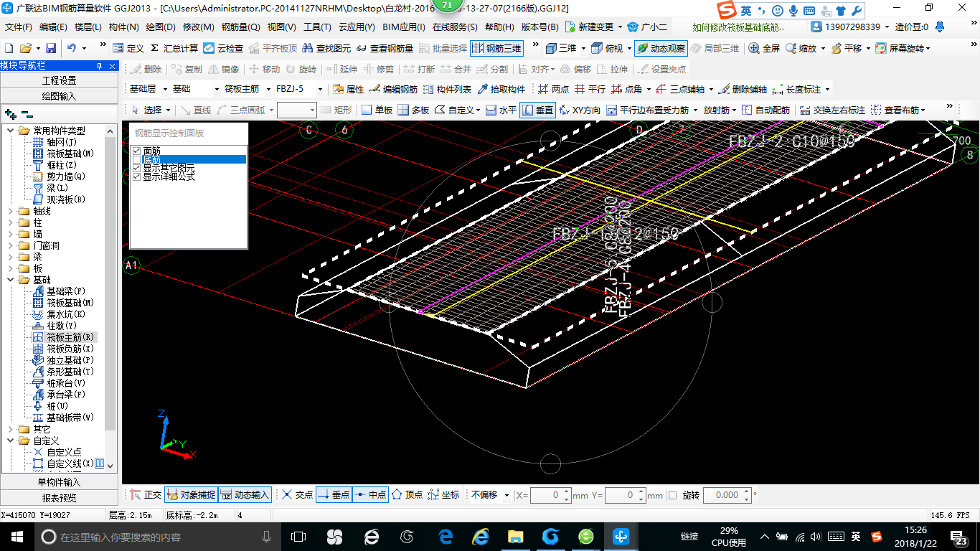Toggle 垂点 perpendicular snap

(x=334, y=495)
